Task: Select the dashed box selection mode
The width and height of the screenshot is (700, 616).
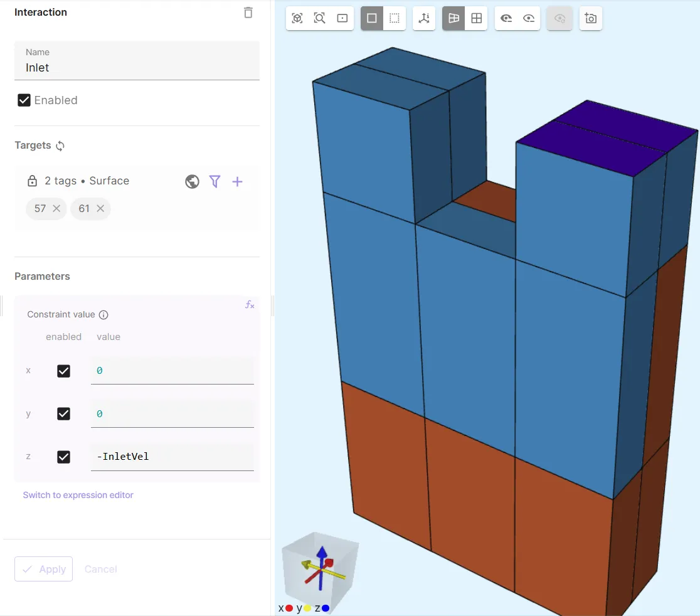Action: point(394,18)
